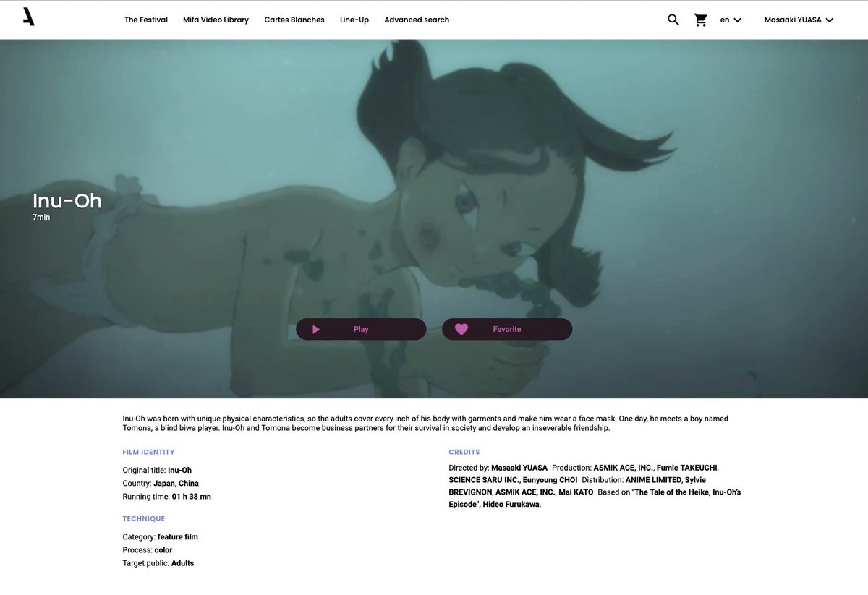Open The Festival menu
868x595 pixels.
tap(146, 20)
